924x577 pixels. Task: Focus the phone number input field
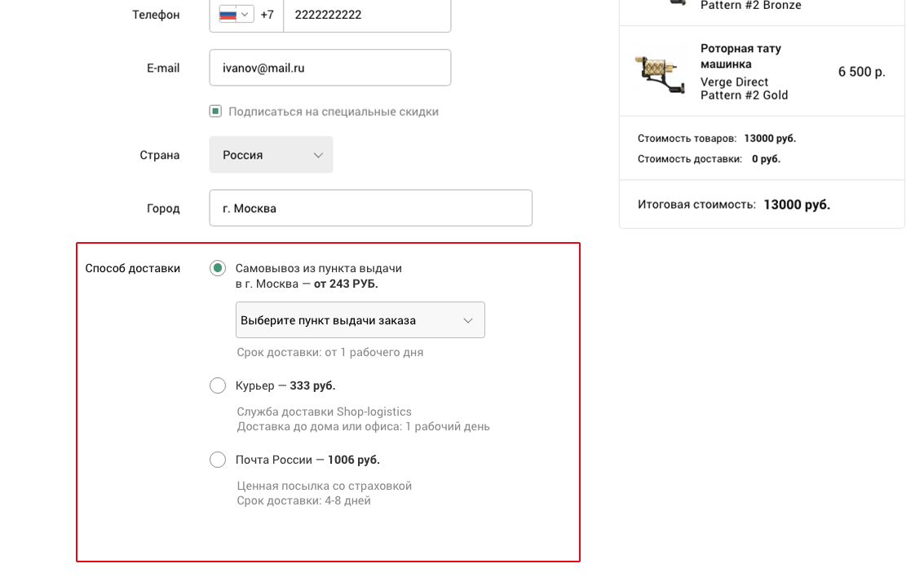[367, 15]
